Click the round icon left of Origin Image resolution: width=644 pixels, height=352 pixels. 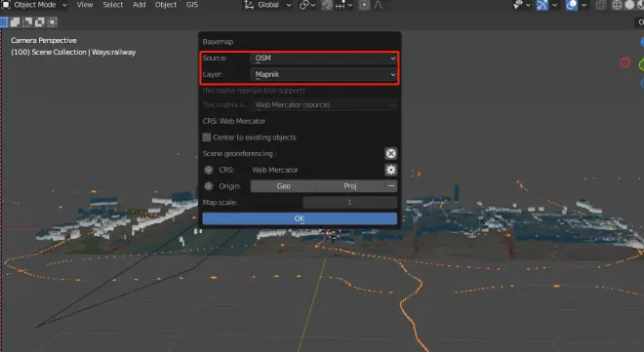(x=209, y=186)
